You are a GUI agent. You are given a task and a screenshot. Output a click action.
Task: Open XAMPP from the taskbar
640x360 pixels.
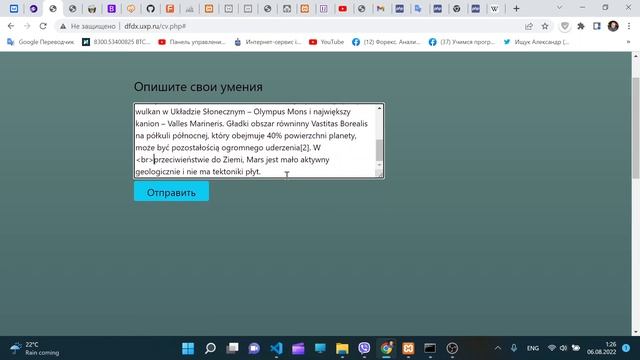(408, 348)
